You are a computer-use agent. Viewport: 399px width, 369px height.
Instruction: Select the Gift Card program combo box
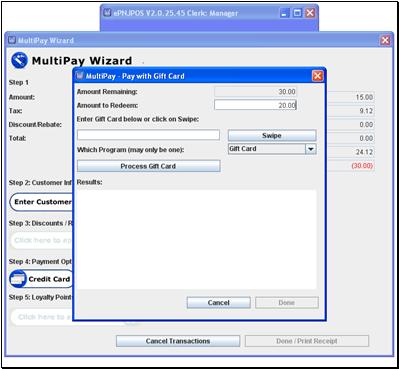272,149
